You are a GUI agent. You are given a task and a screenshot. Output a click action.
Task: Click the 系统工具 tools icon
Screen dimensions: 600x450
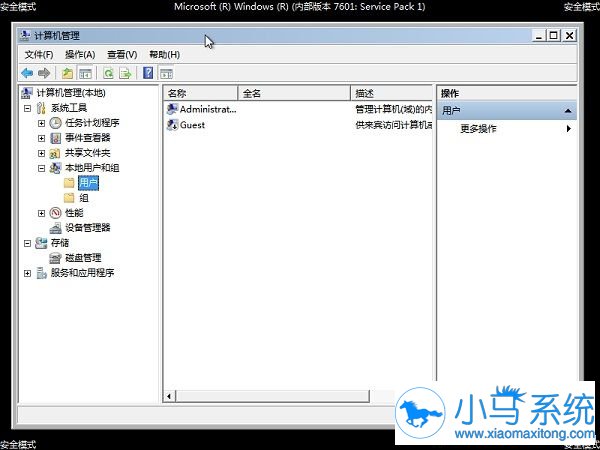41,108
